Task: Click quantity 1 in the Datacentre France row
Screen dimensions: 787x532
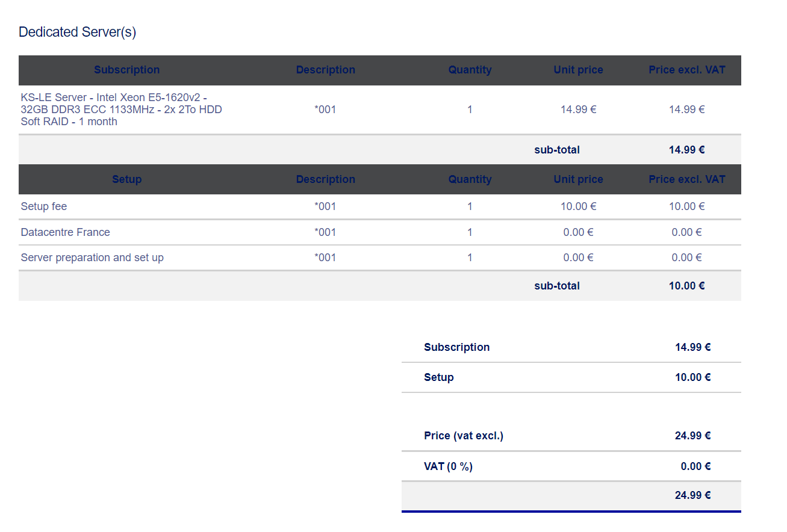Action: point(470,232)
